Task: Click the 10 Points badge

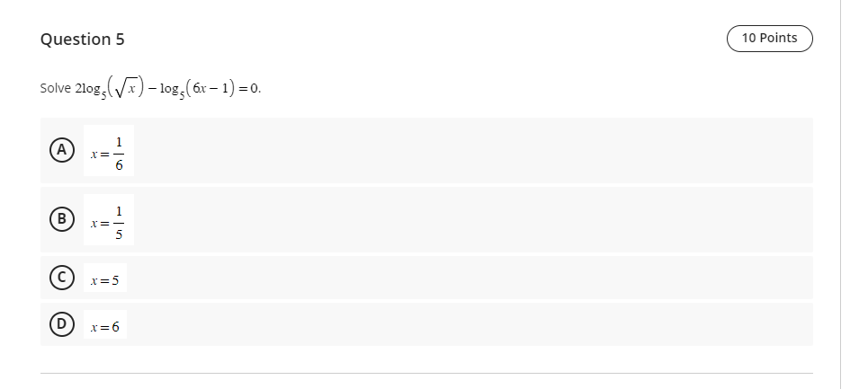Action: 769,38
